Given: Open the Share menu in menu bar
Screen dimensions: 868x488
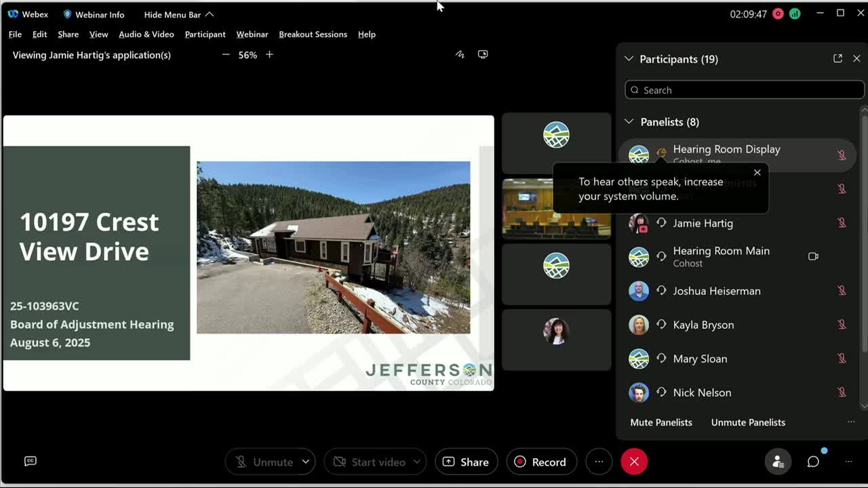Looking at the screenshot, I should pyautogui.click(x=68, y=34).
